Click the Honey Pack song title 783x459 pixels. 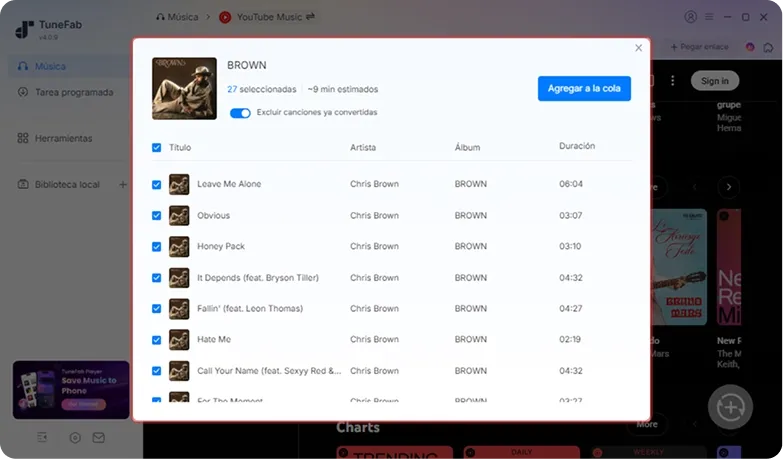pyautogui.click(x=221, y=246)
